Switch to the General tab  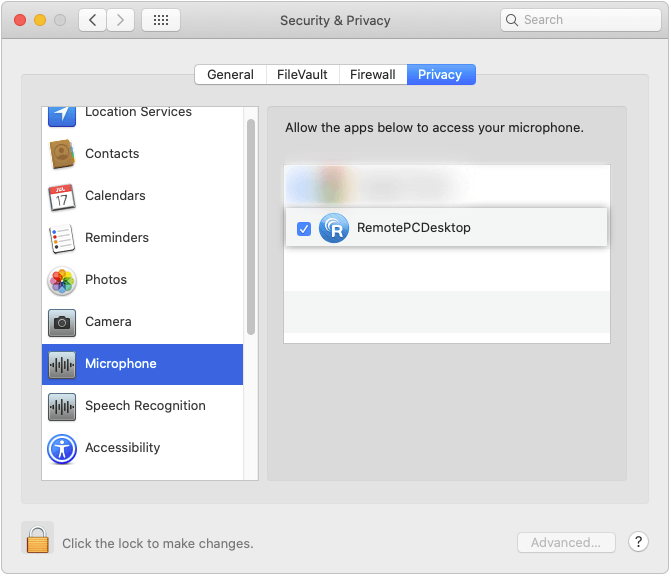(x=230, y=74)
